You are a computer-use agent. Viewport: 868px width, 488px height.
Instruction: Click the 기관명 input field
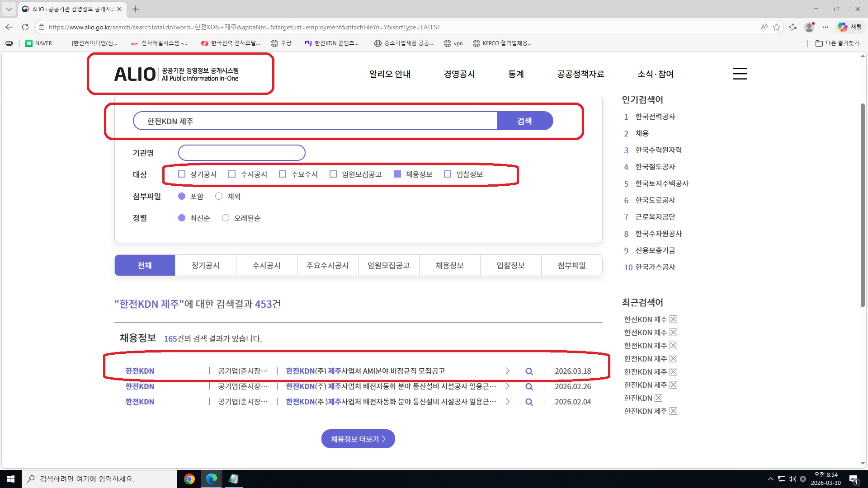point(242,153)
